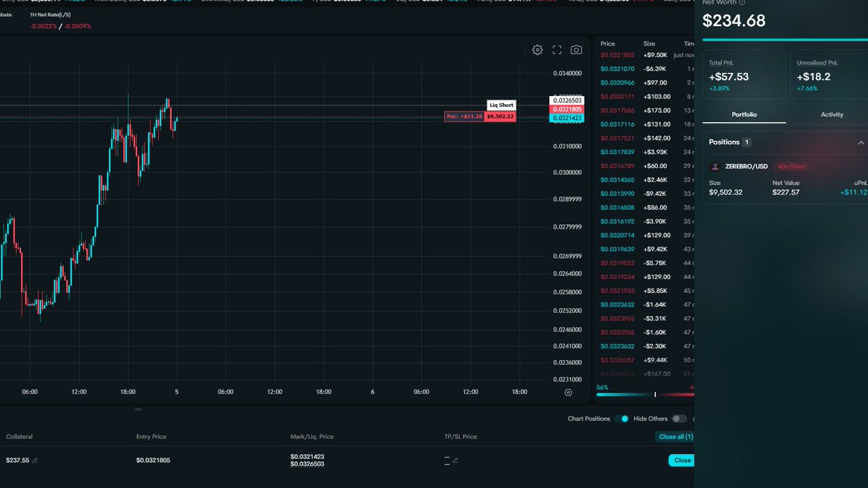Click the +$9.50K size in the top trade row
Screen dimensions: 868x488
pyautogui.click(x=655, y=55)
